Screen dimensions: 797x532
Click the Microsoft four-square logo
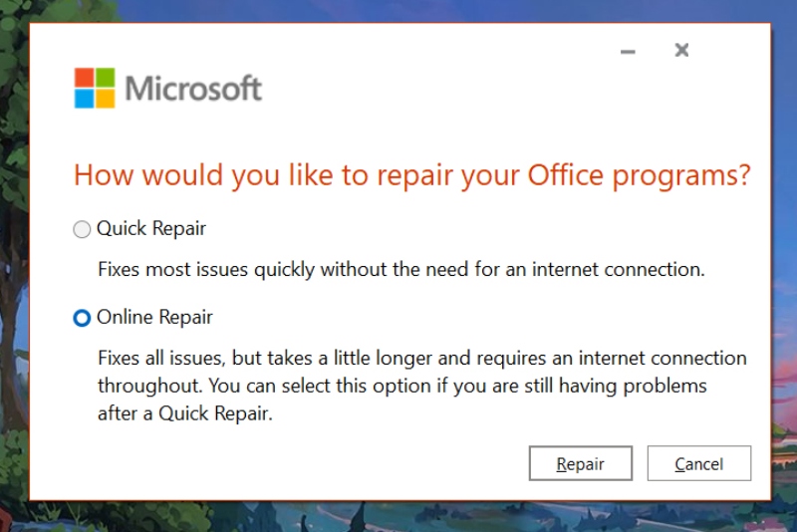click(x=95, y=88)
